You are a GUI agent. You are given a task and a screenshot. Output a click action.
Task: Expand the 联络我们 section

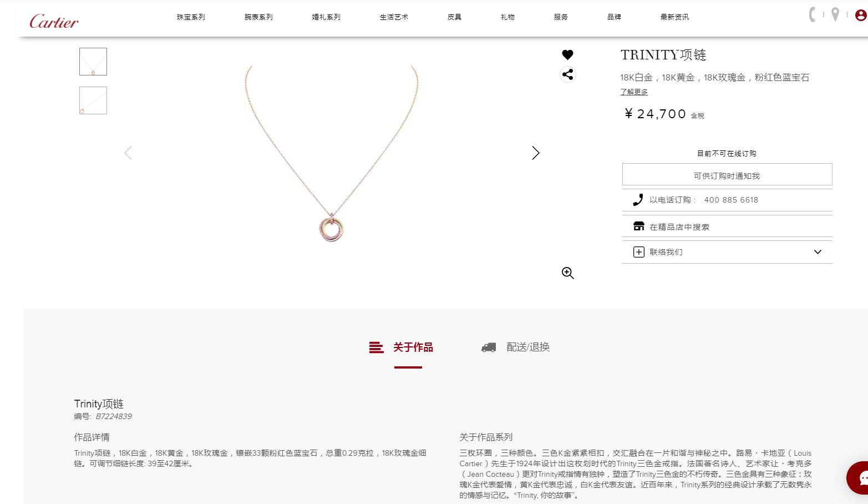point(727,252)
